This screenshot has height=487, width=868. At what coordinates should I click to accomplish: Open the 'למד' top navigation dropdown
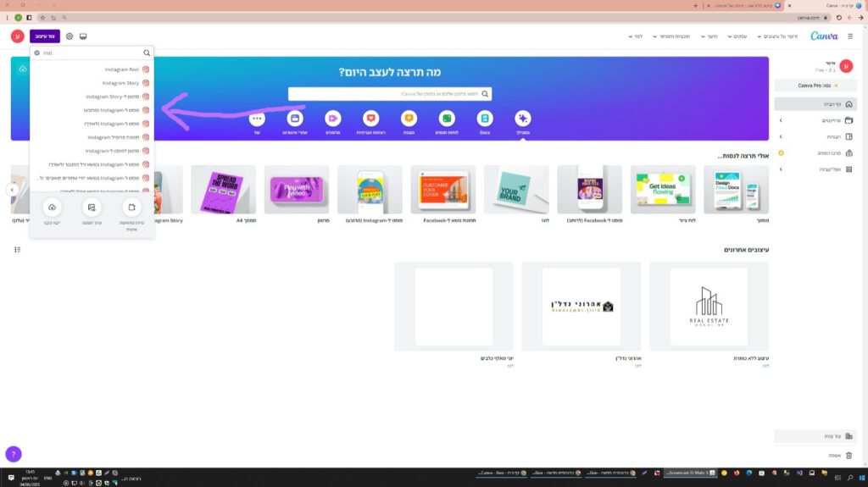click(x=636, y=36)
